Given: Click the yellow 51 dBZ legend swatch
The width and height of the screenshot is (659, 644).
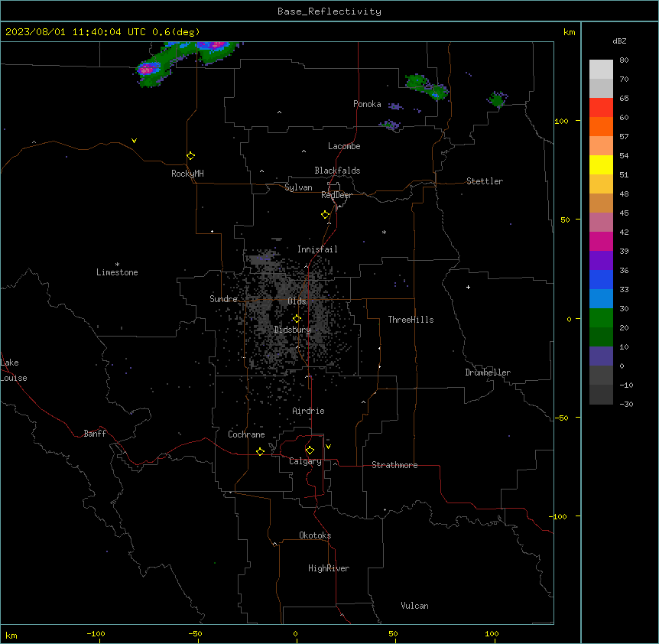Looking at the screenshot, I should (x=601, y=164).
